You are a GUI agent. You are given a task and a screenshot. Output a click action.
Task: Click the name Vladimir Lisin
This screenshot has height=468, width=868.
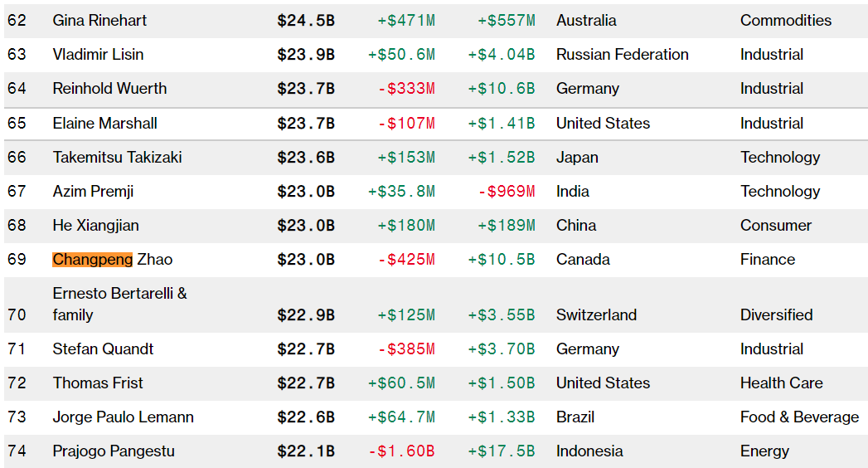(98, 54)
